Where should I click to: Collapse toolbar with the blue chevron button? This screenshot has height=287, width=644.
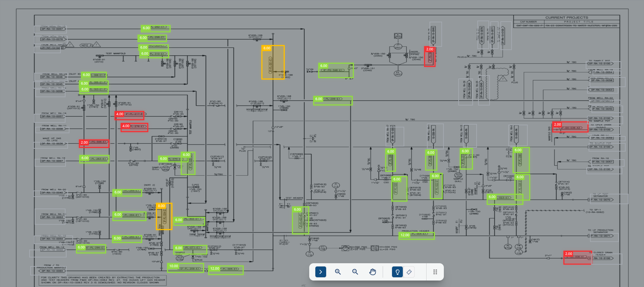pyautogui.click(x=321, y=272)
